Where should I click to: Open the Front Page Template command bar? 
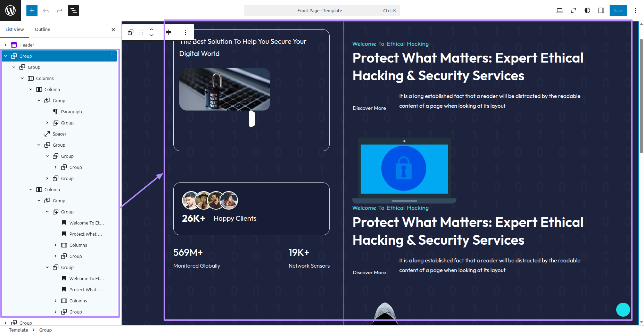pyautogui.click(x=322, y=10)
